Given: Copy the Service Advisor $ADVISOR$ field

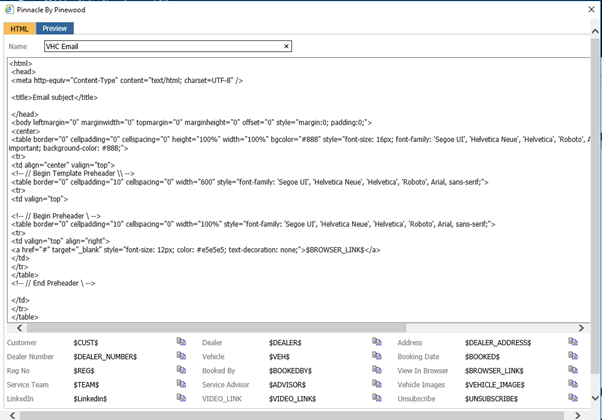Looking at the screenshot, I should pyautogui.click(x=377, y=384).
